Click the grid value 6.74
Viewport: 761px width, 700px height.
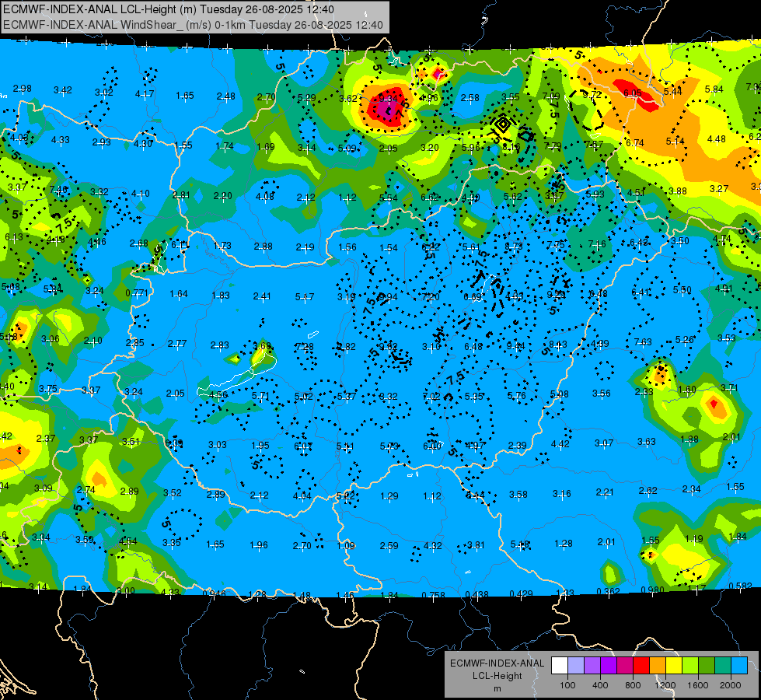pyautogui.click(x=635, y=142)
